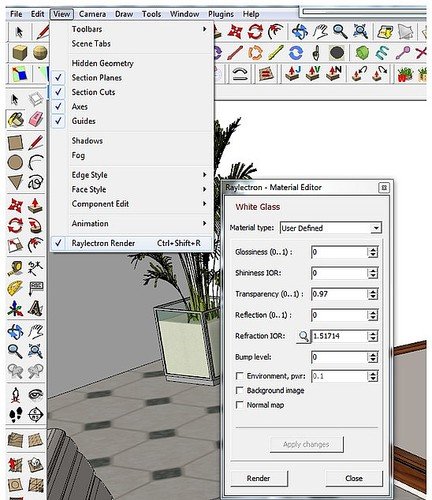This screenshot has width=432, height=500.
Task: Select the Axes tool in left toolbar
Action: pos(15,308)
